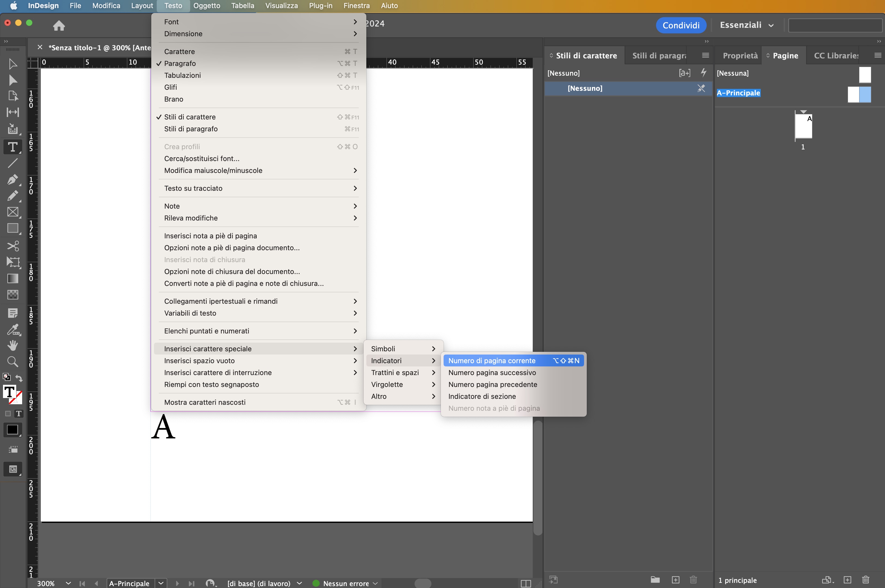Pick the Rectangle Frame tool
This screenshot has height=588, width=885.
[x=13, y=212]
